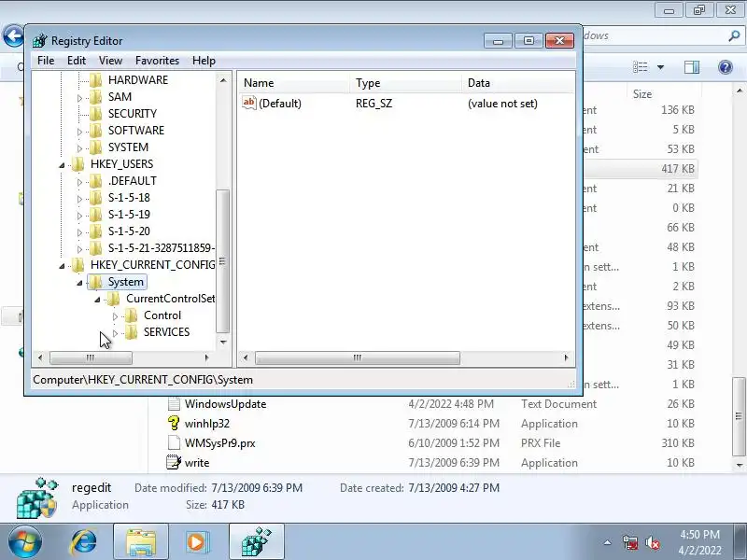Sort values by Type column header
This screenshot has height=560, width=747.
405,83
